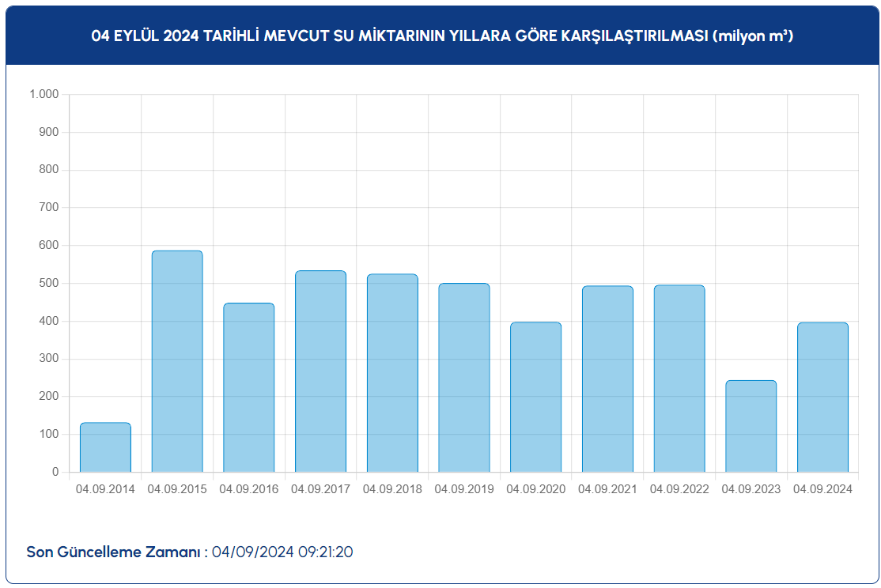Click the 04/09/2024 09:21:20 timestamp

[282, 552]
